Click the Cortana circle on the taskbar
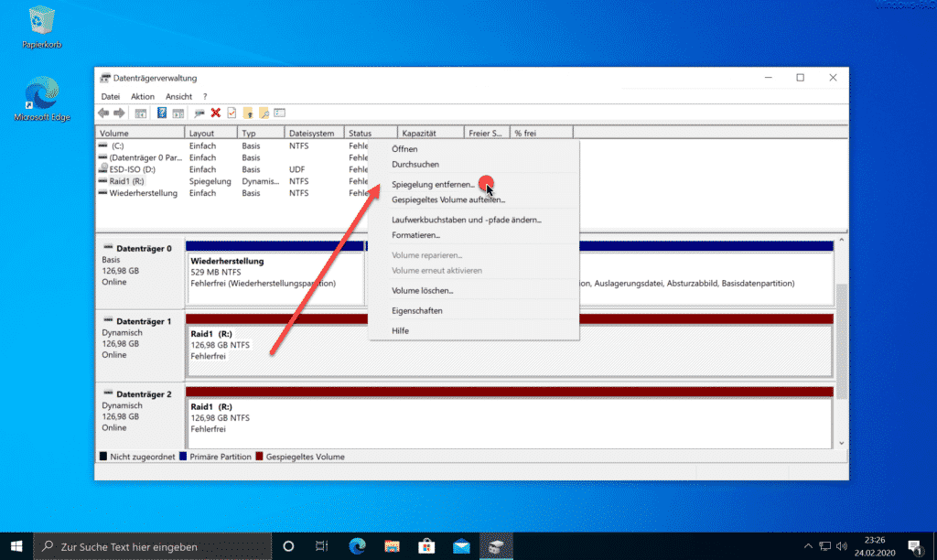This screenshot has width=937, height=560. pos(288,546)
